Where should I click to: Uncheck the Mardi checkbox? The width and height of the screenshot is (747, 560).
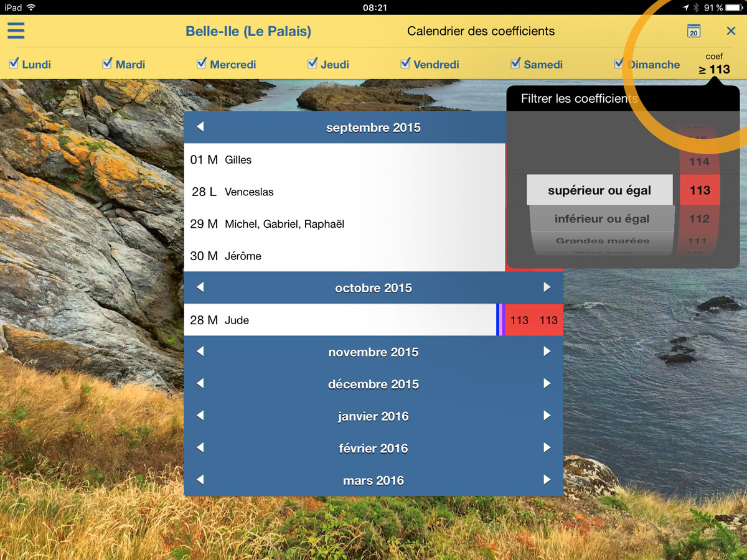[x=107, y=63]
